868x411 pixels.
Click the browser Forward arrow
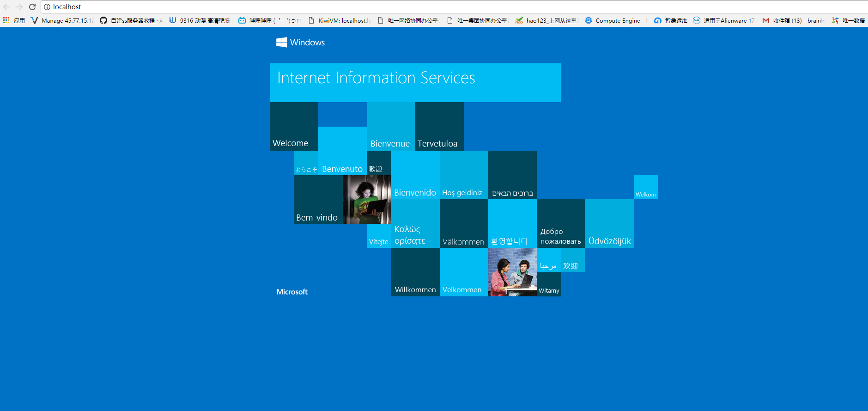(19, 7)
